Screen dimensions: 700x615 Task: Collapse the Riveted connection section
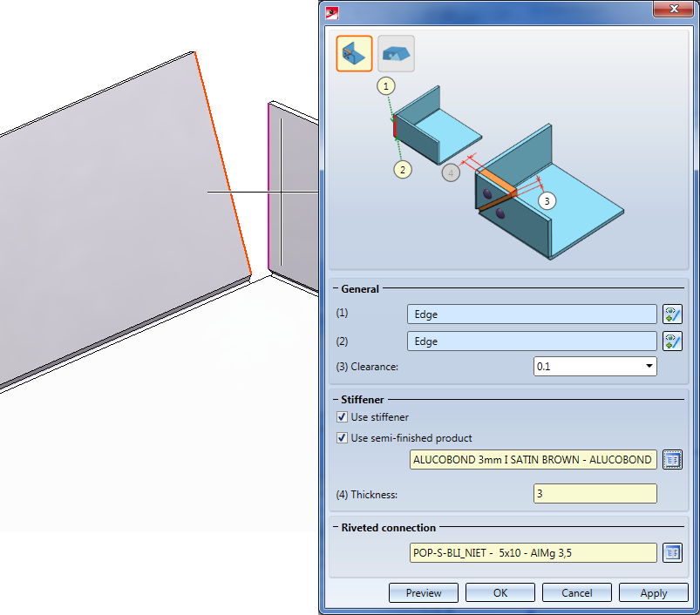click(336, 527)
